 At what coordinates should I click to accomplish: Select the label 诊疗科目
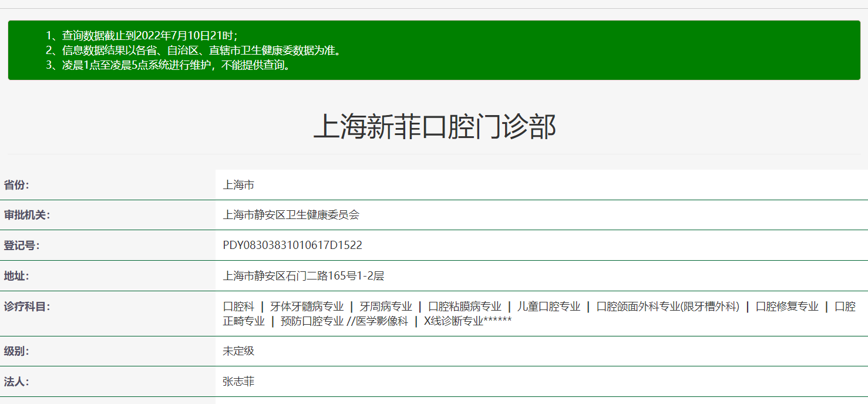(27, 307)
